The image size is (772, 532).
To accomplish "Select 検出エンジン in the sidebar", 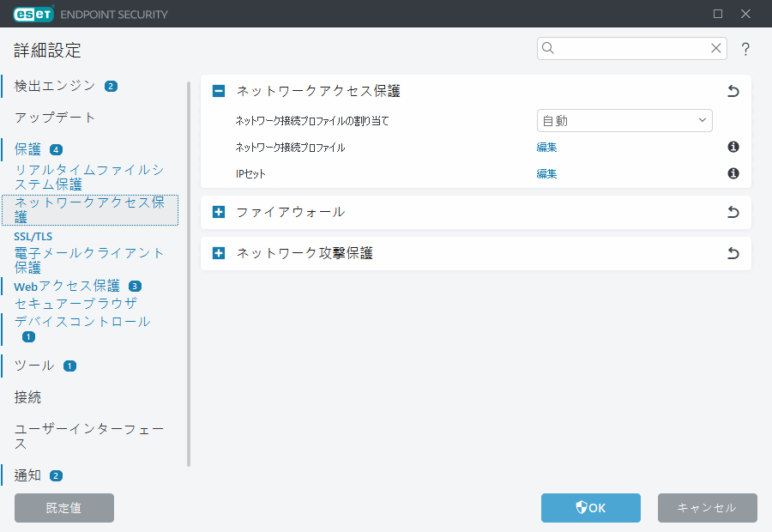I will (51, 86).
